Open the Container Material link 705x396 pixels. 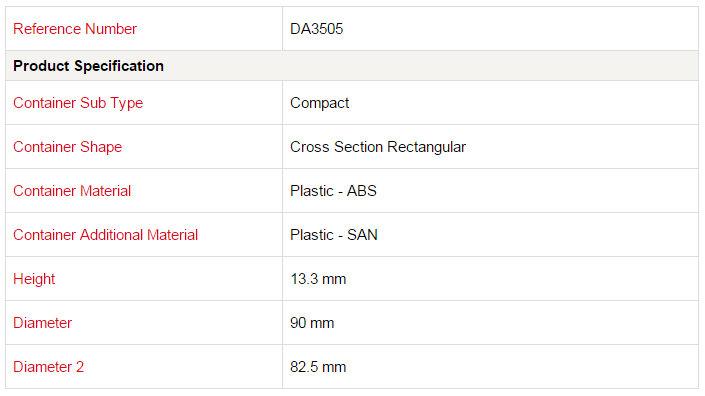pos(72,191)
